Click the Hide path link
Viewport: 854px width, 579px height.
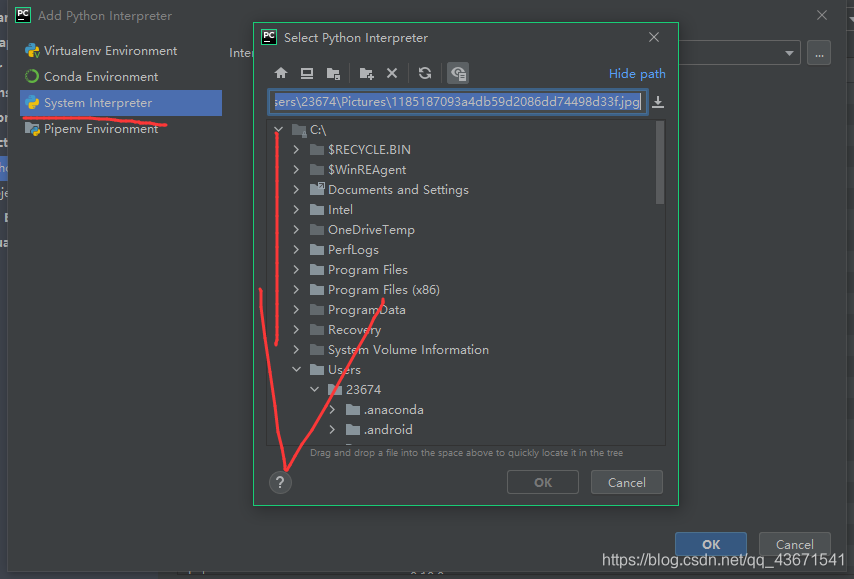(637, 74)
